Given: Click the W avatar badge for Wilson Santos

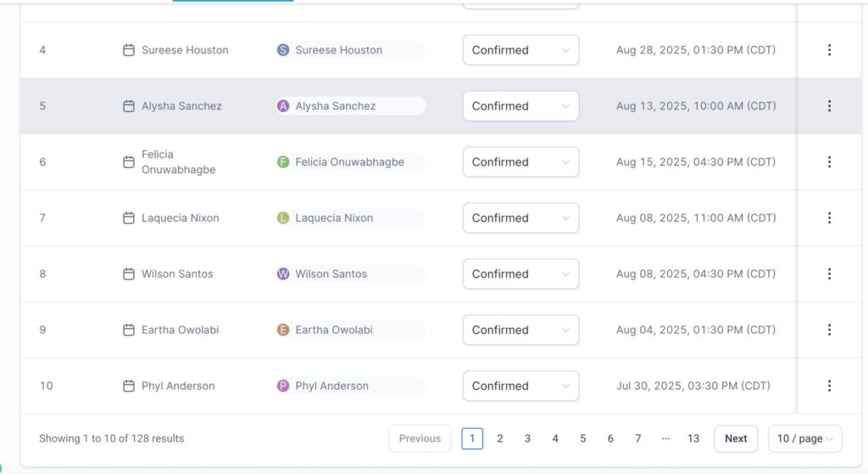Looking at the screenshot, I should pos(283,274).
